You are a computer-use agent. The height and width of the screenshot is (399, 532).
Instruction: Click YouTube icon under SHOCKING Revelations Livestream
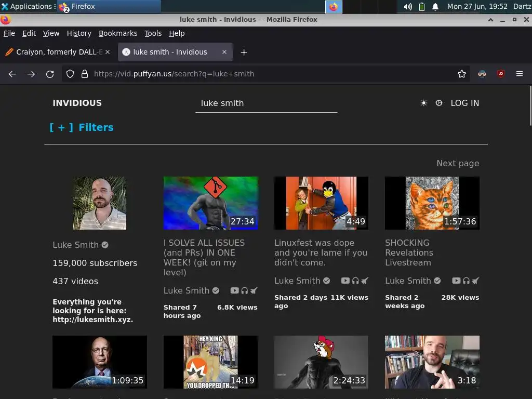(456, 281)
